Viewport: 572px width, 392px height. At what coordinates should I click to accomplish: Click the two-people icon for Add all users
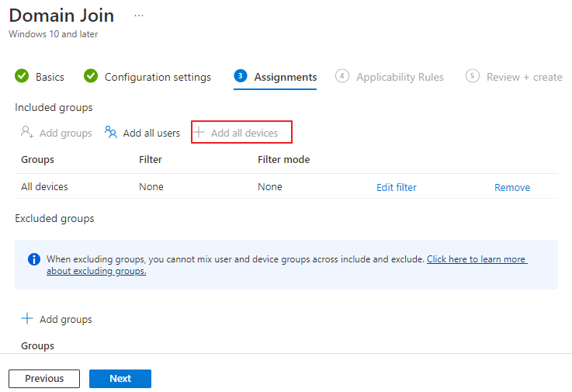click(110, 132)
